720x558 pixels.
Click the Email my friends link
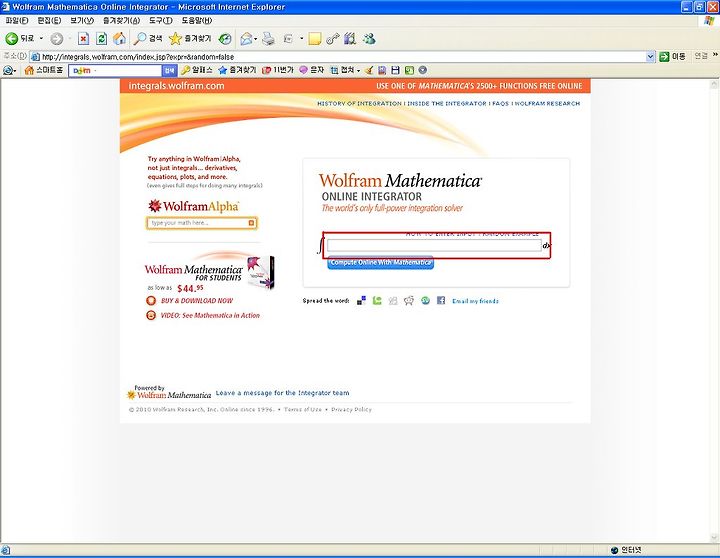(475, 301)
